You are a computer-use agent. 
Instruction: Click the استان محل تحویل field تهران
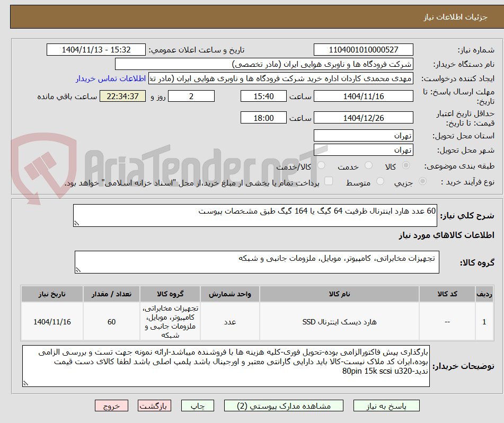[x=363, y=136]
